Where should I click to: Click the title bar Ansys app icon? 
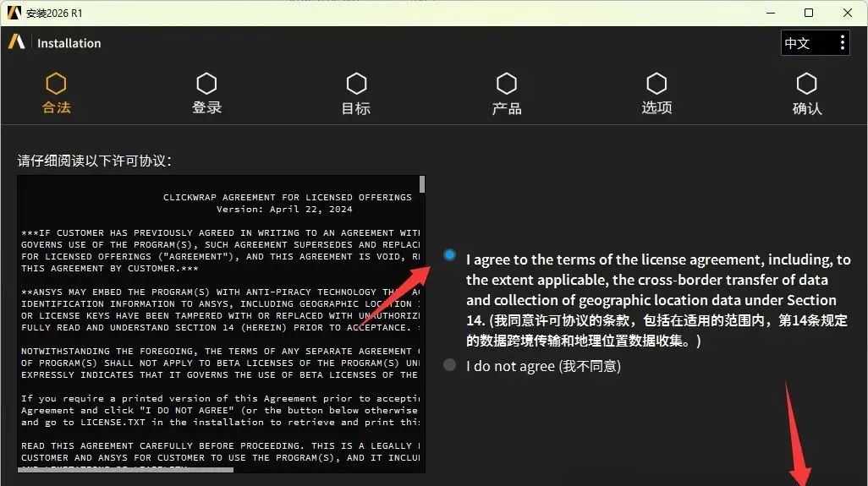pos(14,12)
